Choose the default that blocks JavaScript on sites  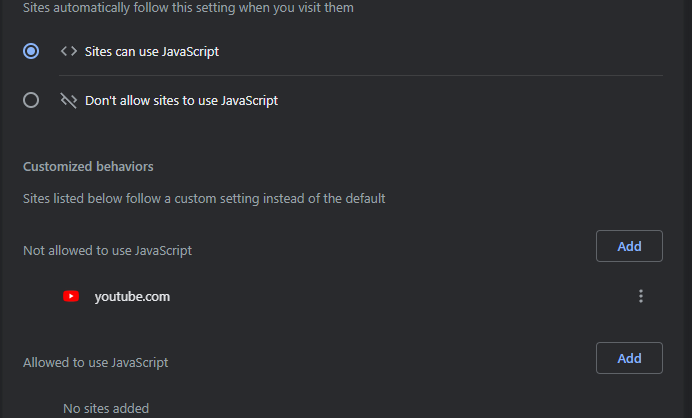tap(31, 100)
